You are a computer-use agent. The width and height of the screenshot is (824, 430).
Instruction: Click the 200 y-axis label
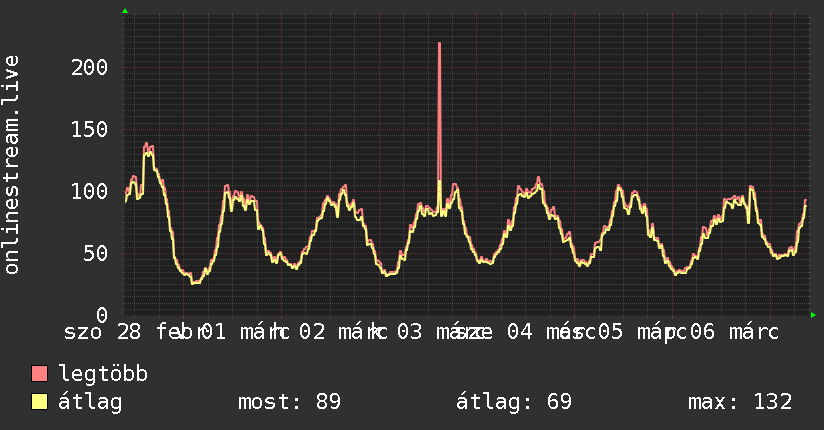point(89,67)
